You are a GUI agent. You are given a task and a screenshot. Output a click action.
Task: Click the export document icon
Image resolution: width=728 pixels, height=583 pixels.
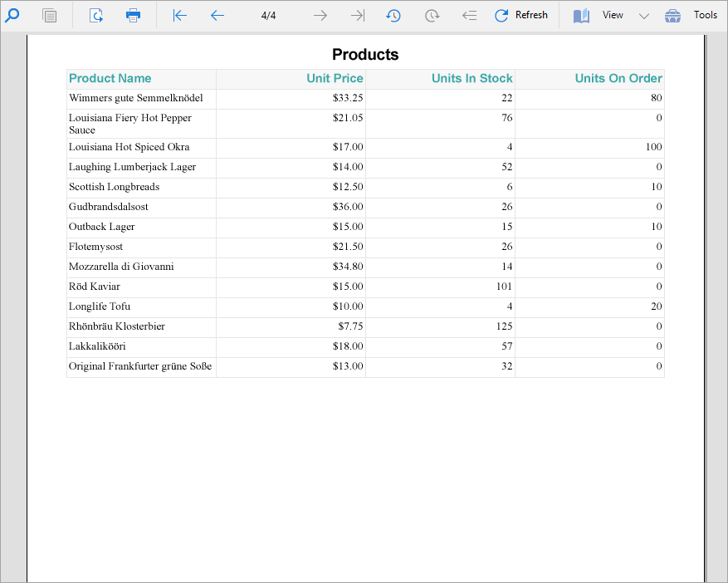tap(95, 15)
